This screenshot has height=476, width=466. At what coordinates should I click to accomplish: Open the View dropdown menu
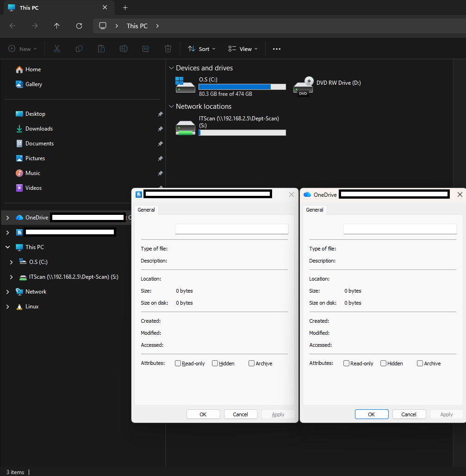tap(242, 49)
